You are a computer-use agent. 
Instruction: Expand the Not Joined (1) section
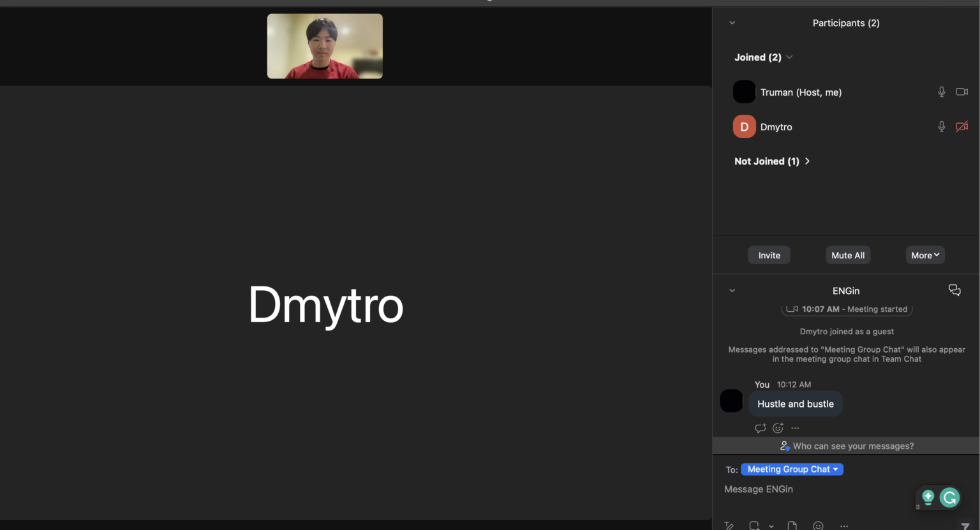click(807, 161)
